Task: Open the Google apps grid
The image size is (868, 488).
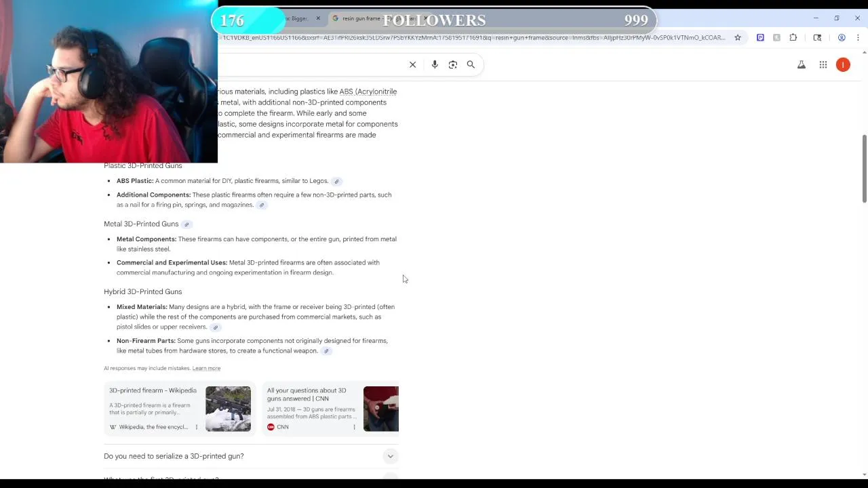Action: [x=823, y=64]
